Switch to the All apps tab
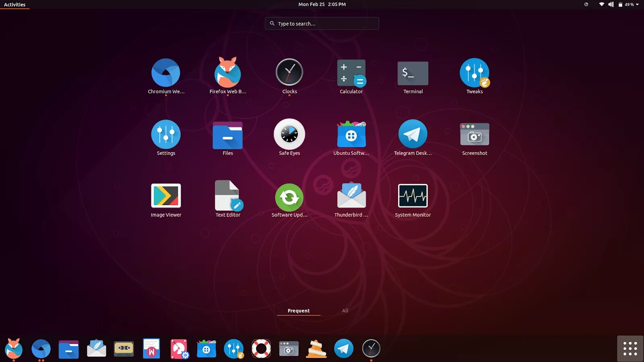This screenshot has height=362, width=644. (345, 311)
